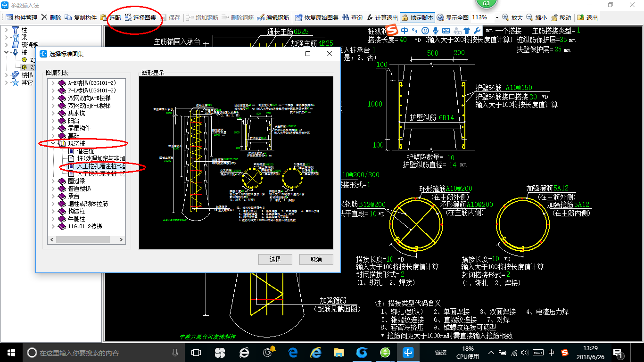Viewport: 644px width, 362px height.
Task: Edit the 护壁环筋 A10@150 value
Action: coord(519,88)
